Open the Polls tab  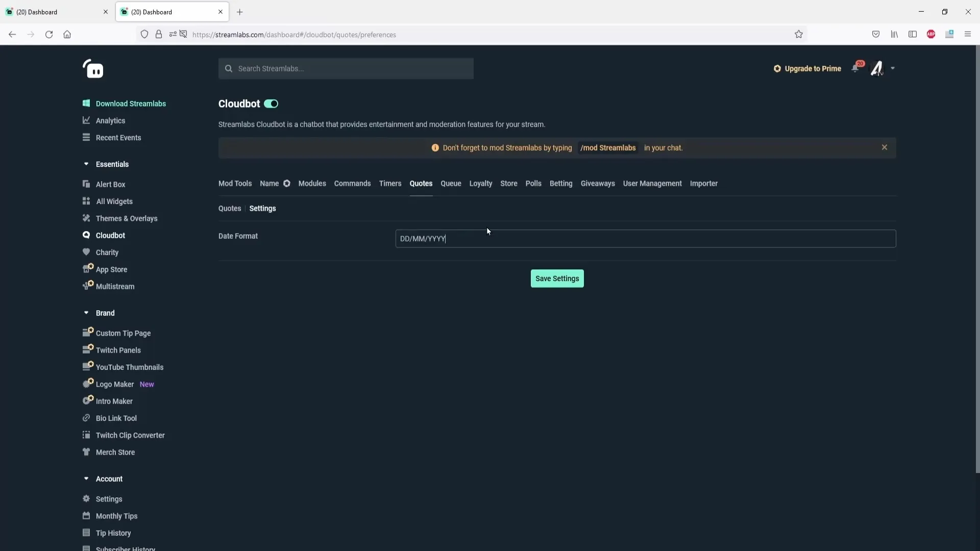pos(533,184)
